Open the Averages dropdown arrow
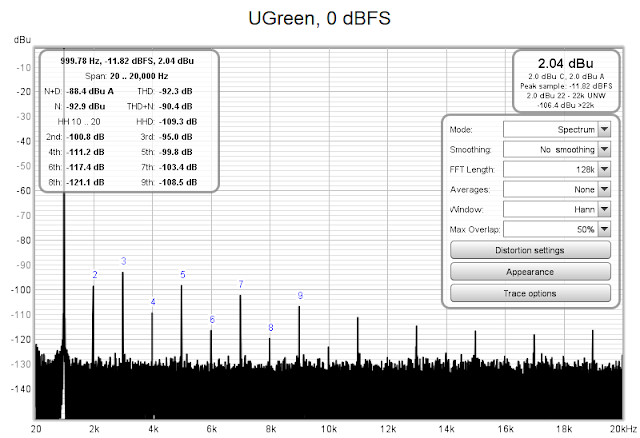This screenshot has width=640, height=438. point(604,189)
